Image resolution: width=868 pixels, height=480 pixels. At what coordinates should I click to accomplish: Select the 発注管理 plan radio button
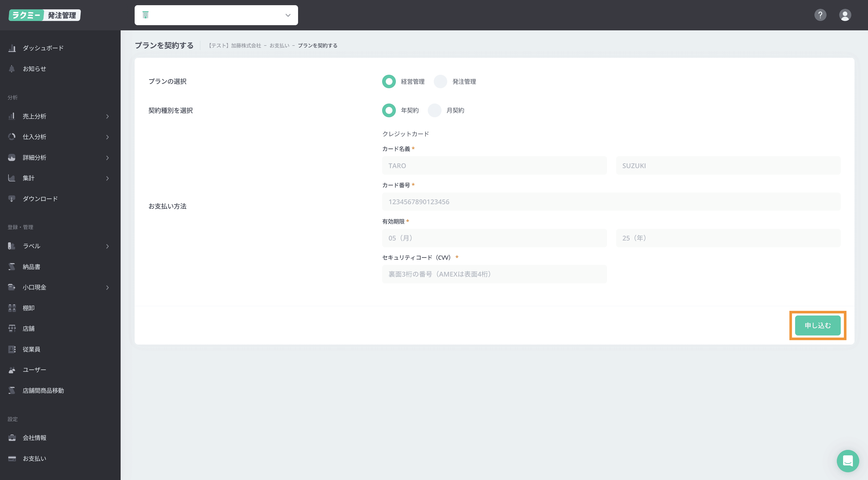coord(440,81)
